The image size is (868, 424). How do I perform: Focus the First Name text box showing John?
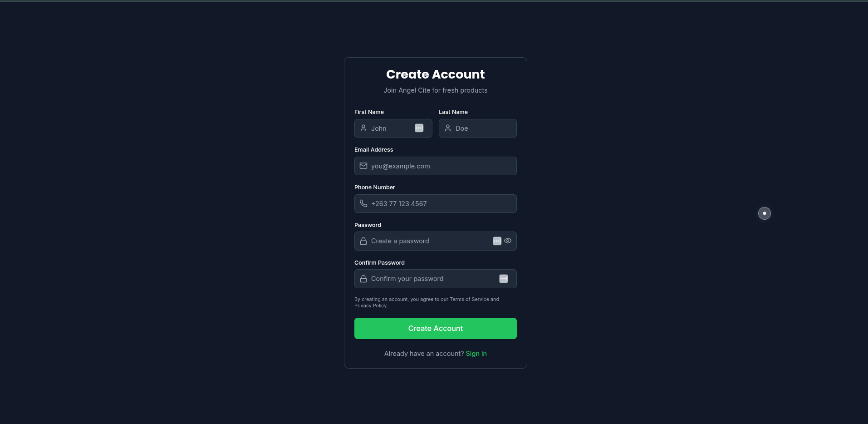point(391,128)
